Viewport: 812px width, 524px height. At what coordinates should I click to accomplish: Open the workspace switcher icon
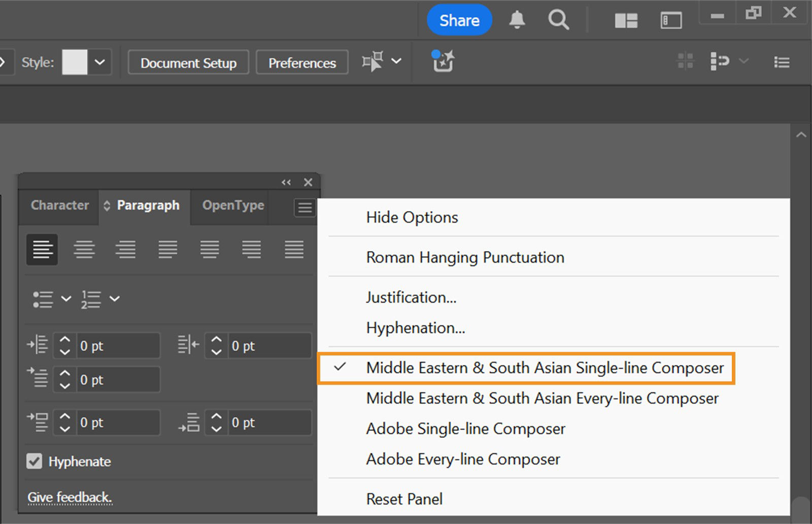coord(625,20)
